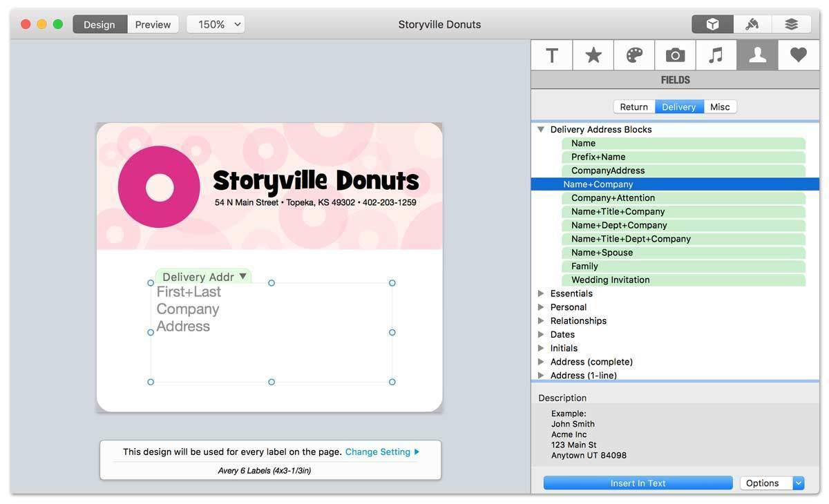829x504 pixels.
Task: Expand the Essentials group
Action: [x=541, y=293]
